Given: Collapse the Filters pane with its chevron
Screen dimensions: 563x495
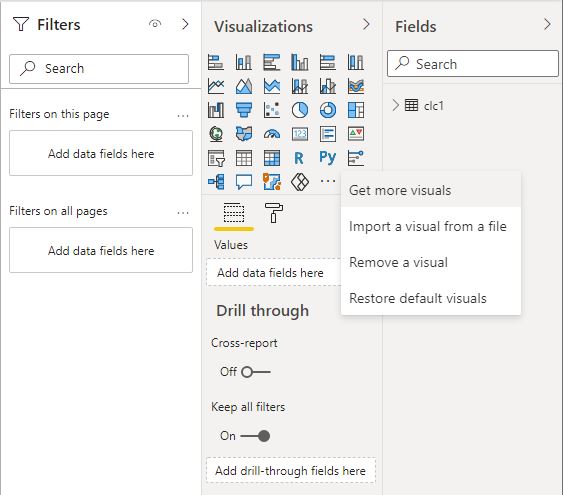Looking at the screenshot, I should tap(185, 24).
